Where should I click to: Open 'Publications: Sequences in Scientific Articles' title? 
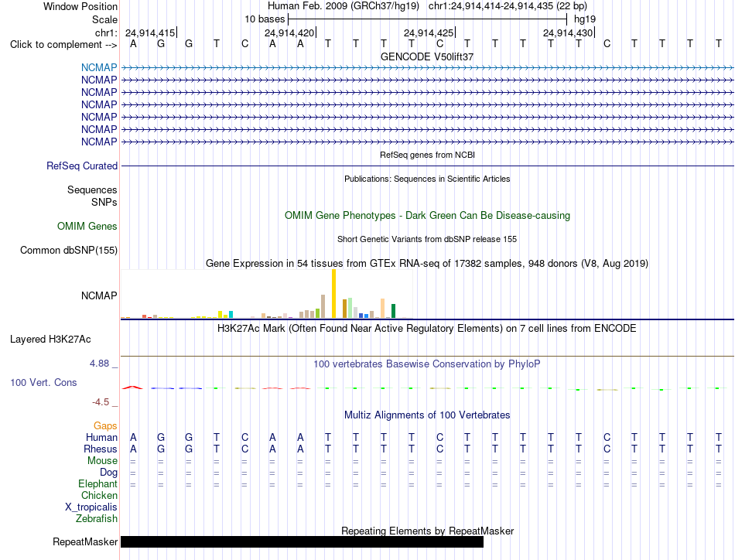pyautogui.click(x=427, y=179)
